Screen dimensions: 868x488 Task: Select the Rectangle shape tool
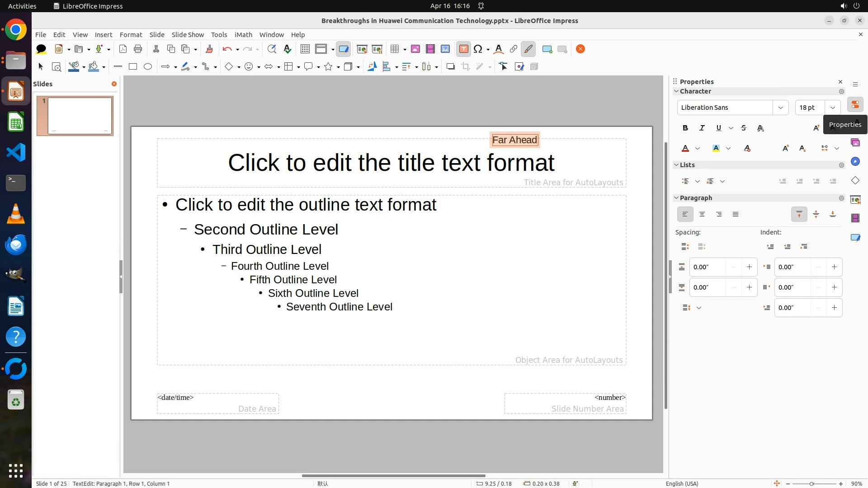pyautogui.click(x=133, y=67)
